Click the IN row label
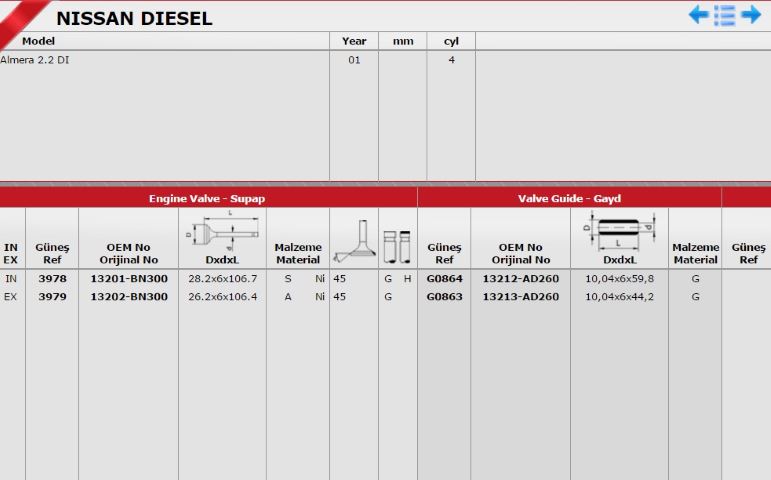Screen dimensions: 771x480 click(11, 278)
